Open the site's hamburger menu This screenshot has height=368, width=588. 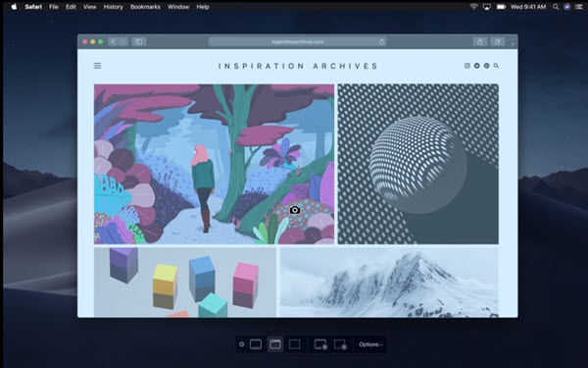tap(97, 66)
